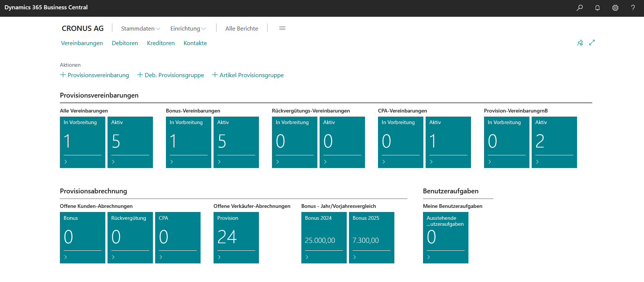Select the Kontakte navigation link
Screen dimensions: 644x282
click(x=195, y=43)
